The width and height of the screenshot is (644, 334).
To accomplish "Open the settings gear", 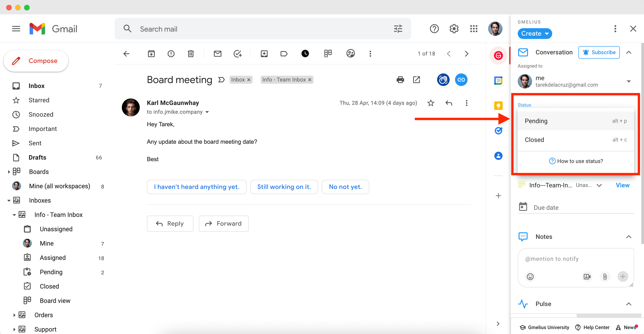I will [454, 29].
